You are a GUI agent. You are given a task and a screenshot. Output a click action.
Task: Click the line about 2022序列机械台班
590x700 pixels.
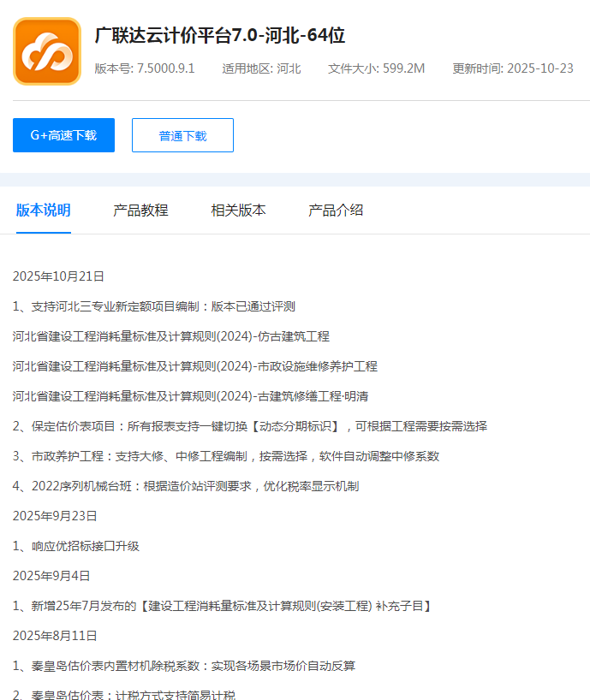click(186, 486)
